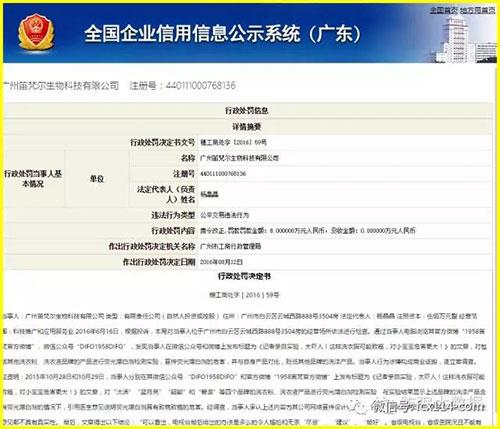Click the 注册号 value in the table
The width and height of the screenshot is (500, 429).
point(223,174)
